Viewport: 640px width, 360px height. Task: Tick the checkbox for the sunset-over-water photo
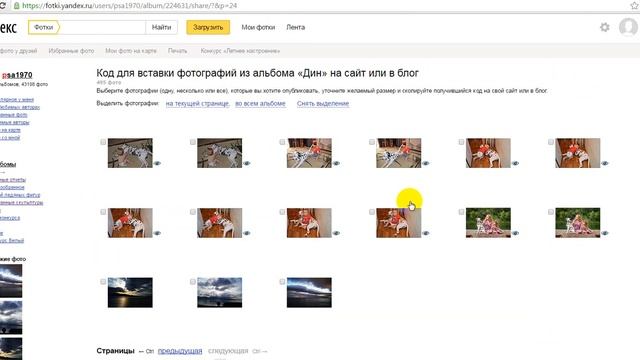coord(103,282)
